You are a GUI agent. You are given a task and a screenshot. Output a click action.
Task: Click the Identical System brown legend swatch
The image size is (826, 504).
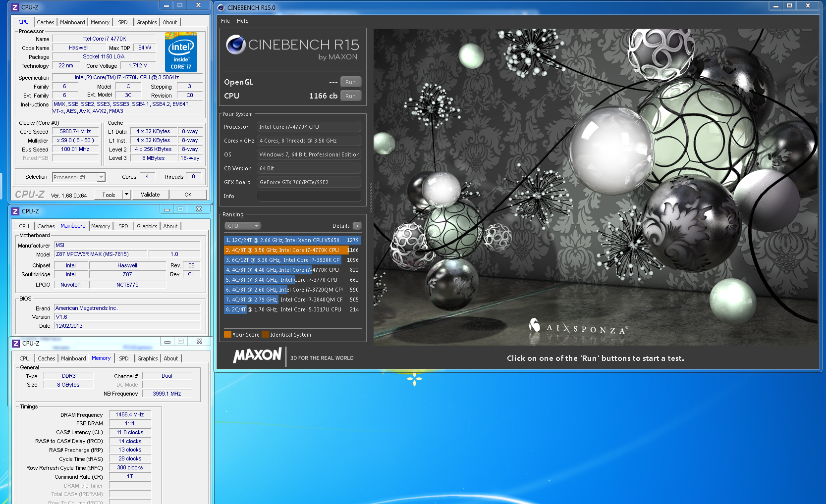pyautogui.click(x=265, y=335)
